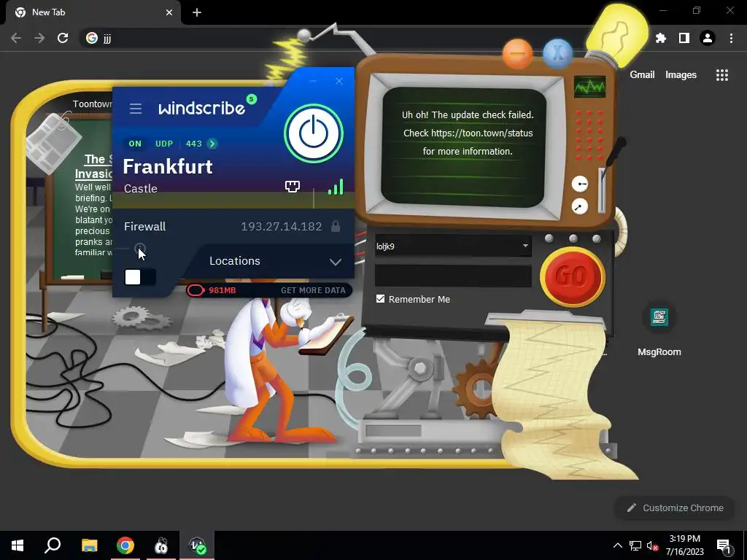Open the username dropdown showing loljk9
This screenshot has height=560, width=747.
tap(525, 246)
